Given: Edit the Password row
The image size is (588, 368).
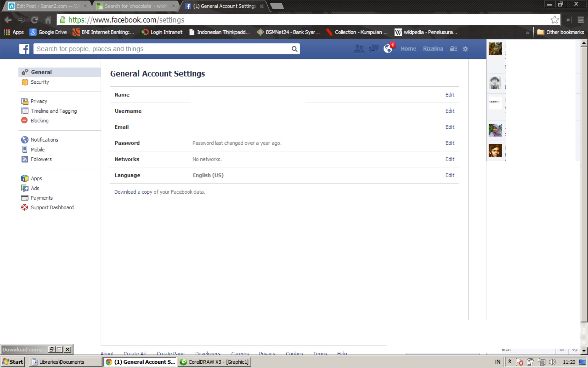Looking at the screenshot, I should tap(450, 143).
